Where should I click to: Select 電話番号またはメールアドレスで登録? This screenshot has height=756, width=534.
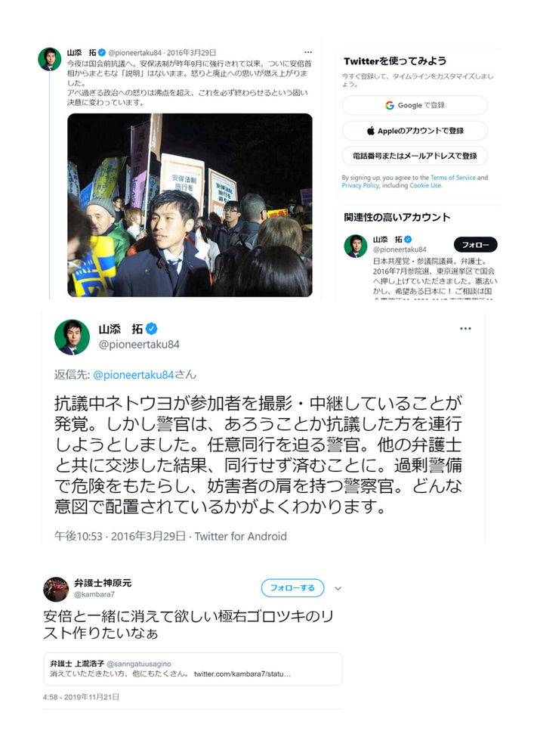(415, 156)
